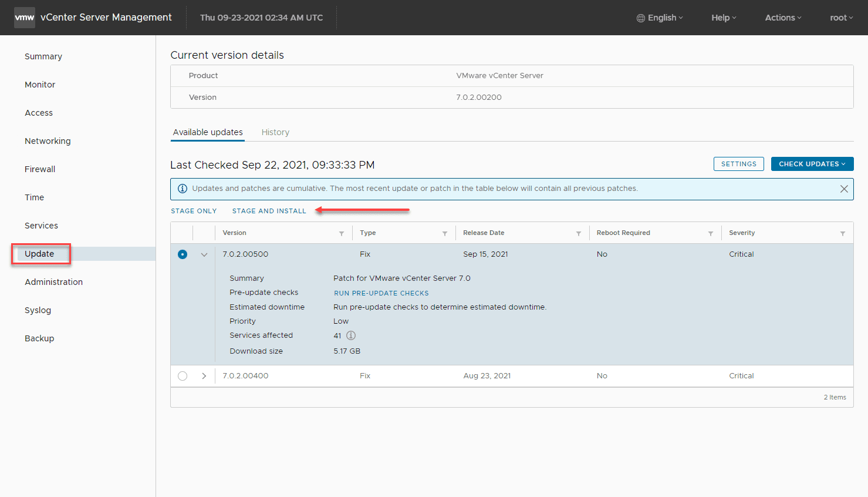Click the Release Date column header
868x497 pixels.
pyautogui.click(x=484, y=233)
